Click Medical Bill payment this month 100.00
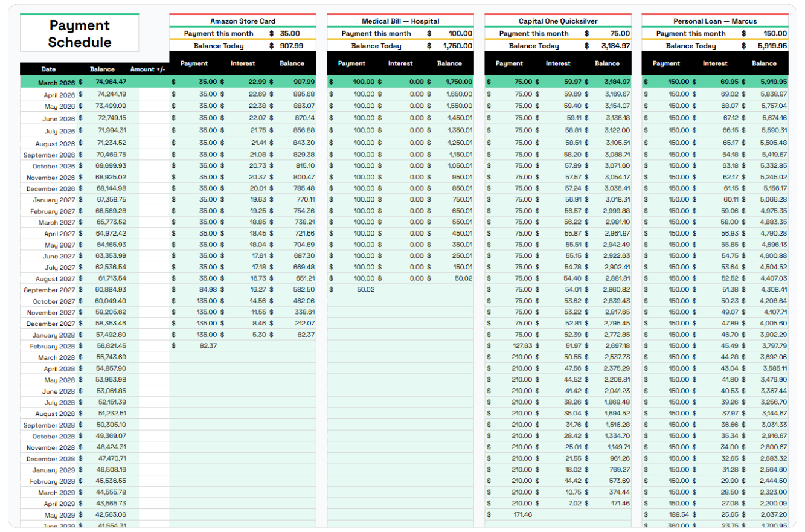Screen dimensions: 805x532 460,33
